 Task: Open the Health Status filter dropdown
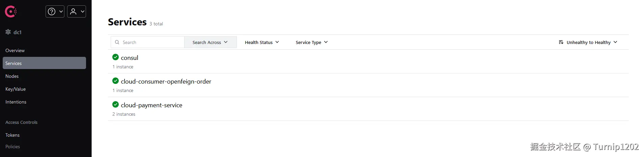click(x=262, y=42)
